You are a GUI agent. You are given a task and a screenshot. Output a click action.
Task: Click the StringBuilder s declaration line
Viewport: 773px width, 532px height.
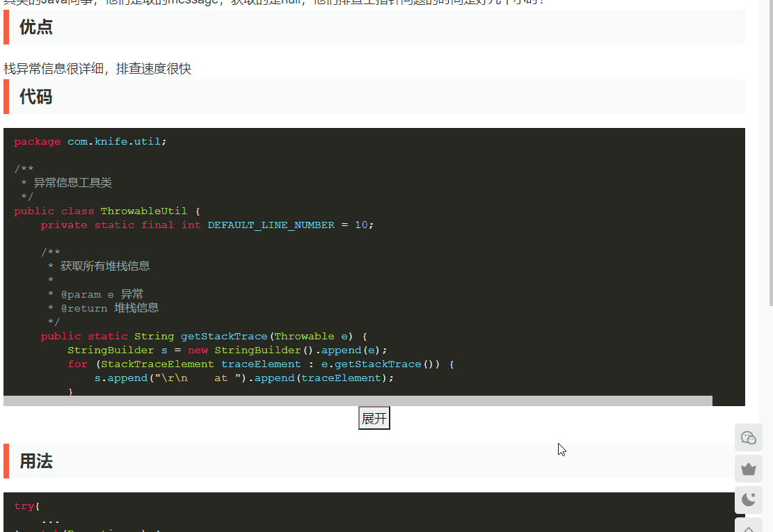[228, 350]
